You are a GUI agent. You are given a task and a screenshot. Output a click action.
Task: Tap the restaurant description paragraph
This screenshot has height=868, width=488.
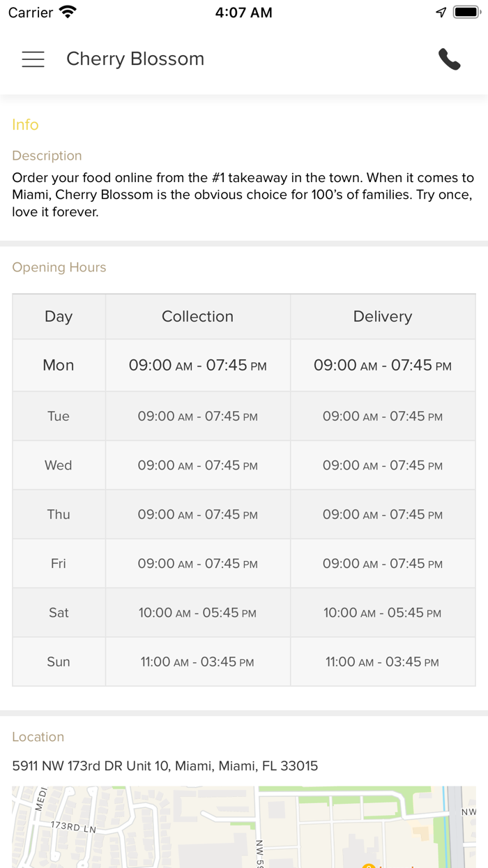pyautogui.click(x=243, y=195)
